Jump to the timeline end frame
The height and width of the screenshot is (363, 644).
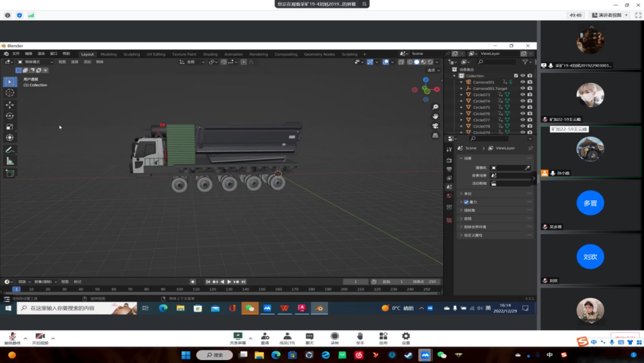[x=243, y=282]
